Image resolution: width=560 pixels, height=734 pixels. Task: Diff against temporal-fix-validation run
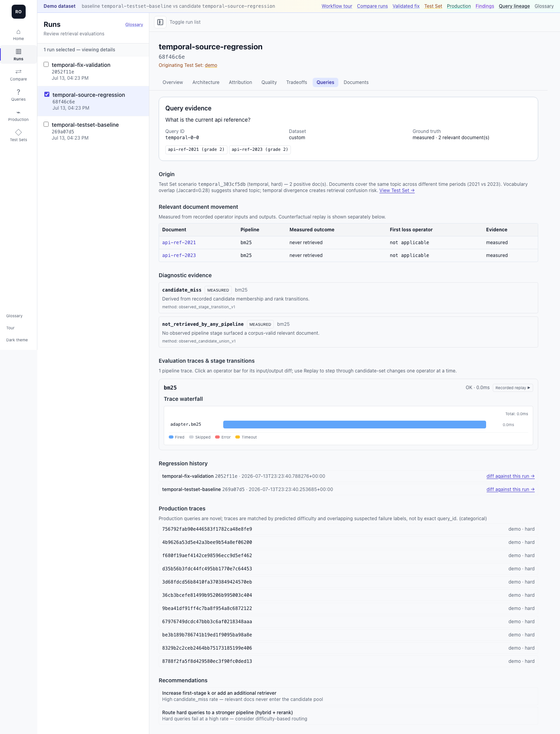click(x=511, y=476)
